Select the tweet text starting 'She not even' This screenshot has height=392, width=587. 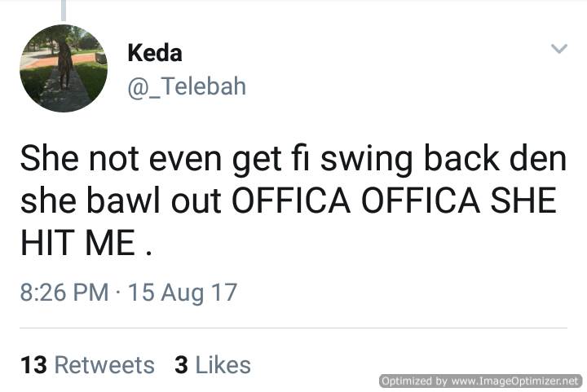(293, 200)
